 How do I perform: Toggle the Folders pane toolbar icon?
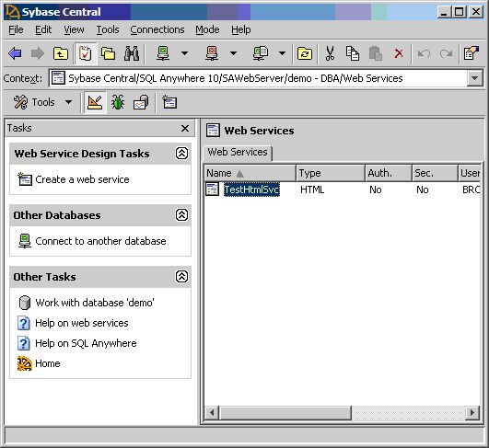(x=109, y=53)
